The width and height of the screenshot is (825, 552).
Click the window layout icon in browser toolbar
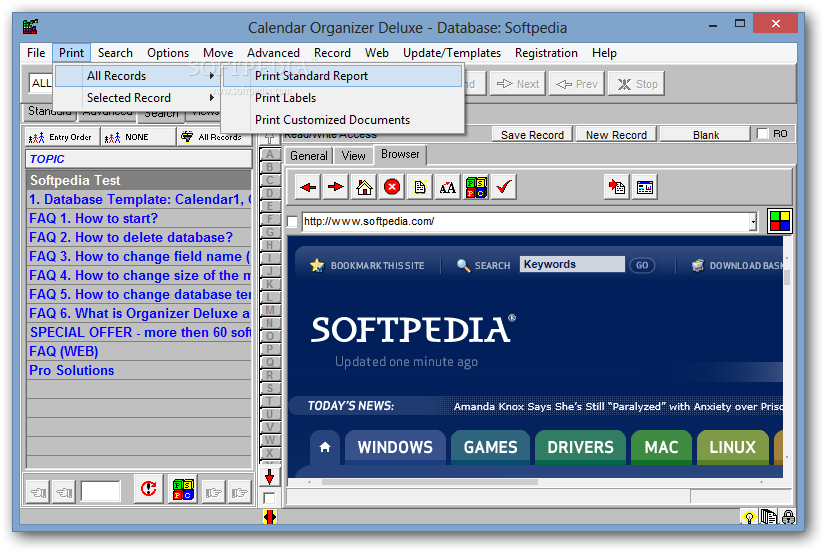645,187
